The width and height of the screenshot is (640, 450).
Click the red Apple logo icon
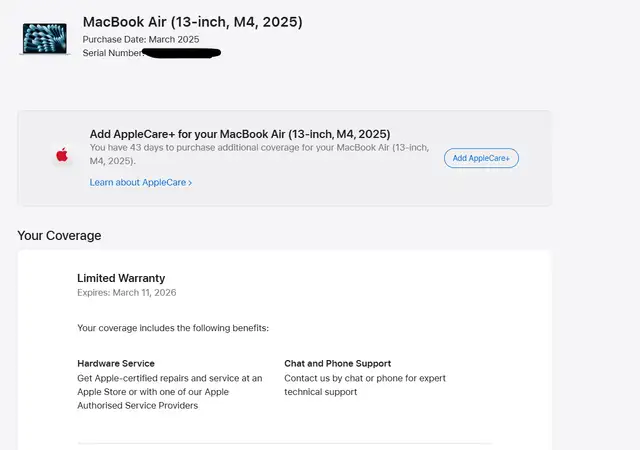62,155
